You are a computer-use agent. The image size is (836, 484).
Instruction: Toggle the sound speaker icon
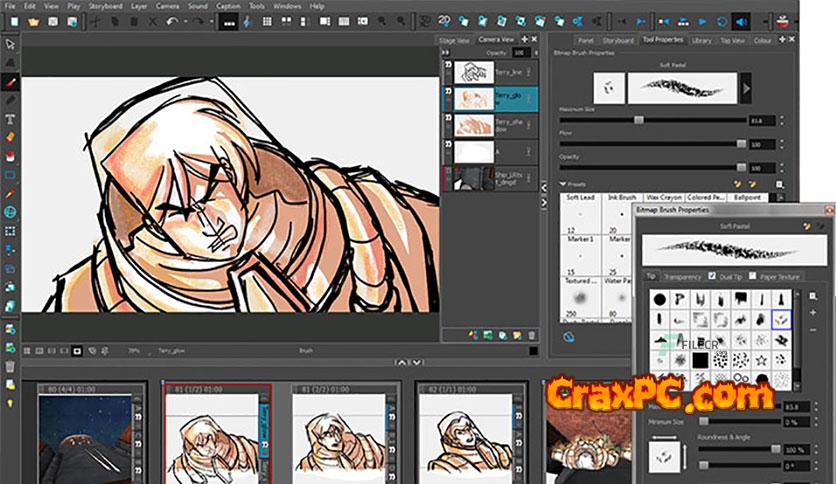742,20
